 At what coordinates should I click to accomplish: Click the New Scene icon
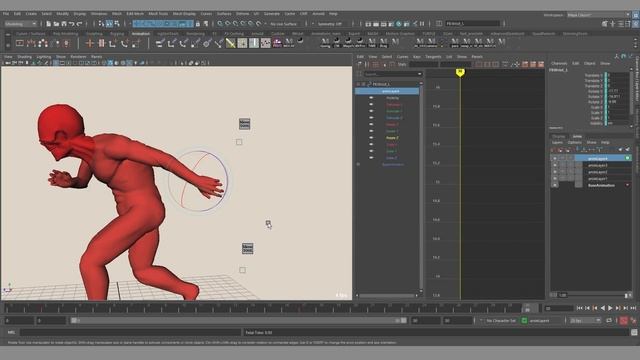pyautogui.click(x=49, y=24)
